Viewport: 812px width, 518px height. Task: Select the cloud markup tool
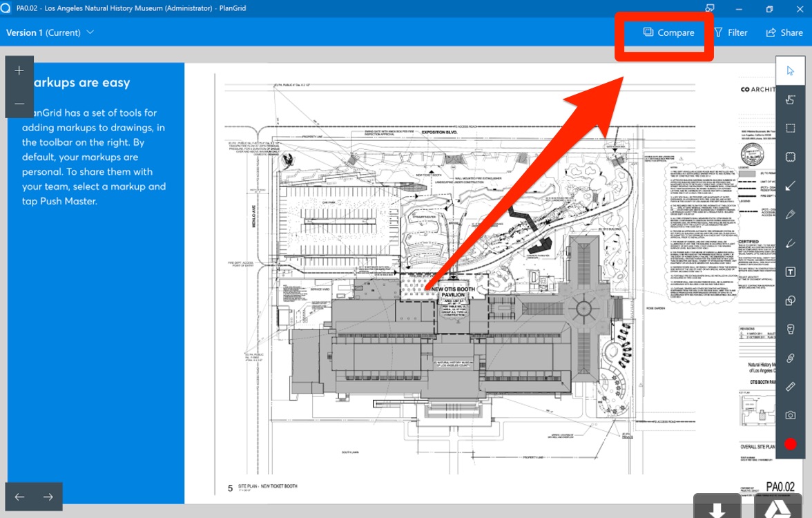coord(791,157)
